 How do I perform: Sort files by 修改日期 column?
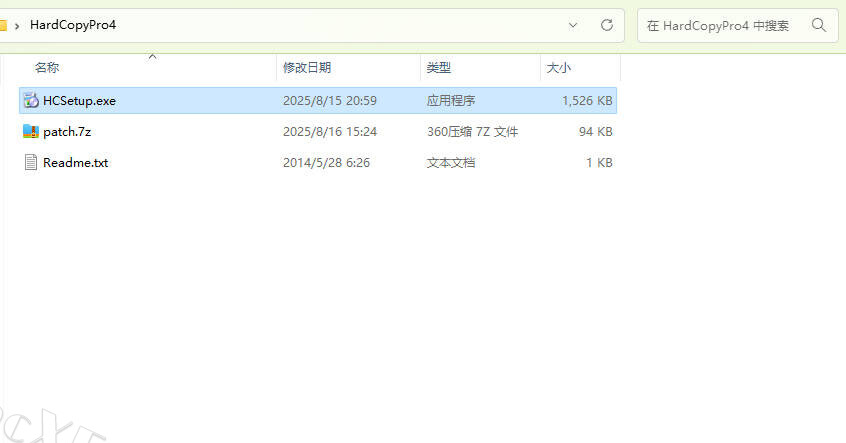tap(306, 67)
